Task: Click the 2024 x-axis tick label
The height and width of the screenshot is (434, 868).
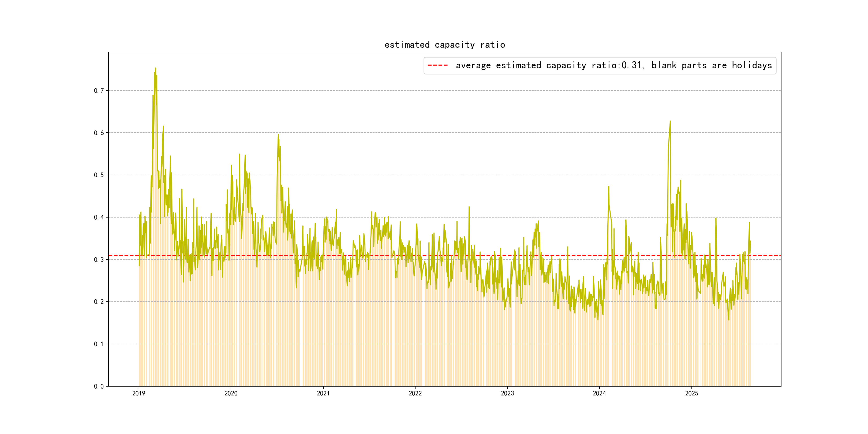Action: point(599,393)
